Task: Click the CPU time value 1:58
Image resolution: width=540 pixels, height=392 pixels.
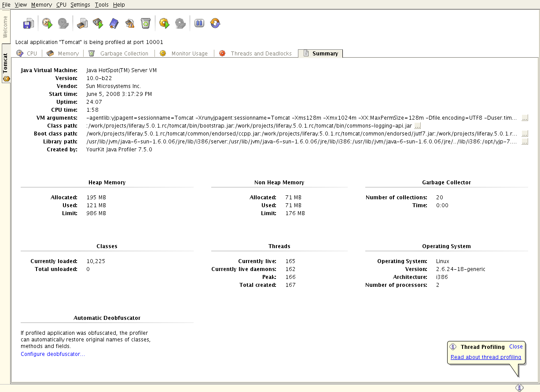Action: coord(92,110)
